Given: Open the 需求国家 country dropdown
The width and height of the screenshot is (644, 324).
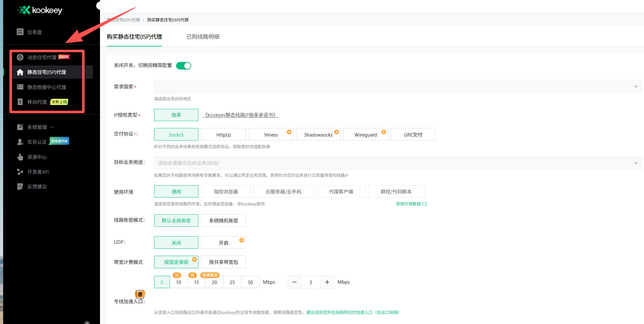Looking at the screenshot, I should (x=396, y=86).
